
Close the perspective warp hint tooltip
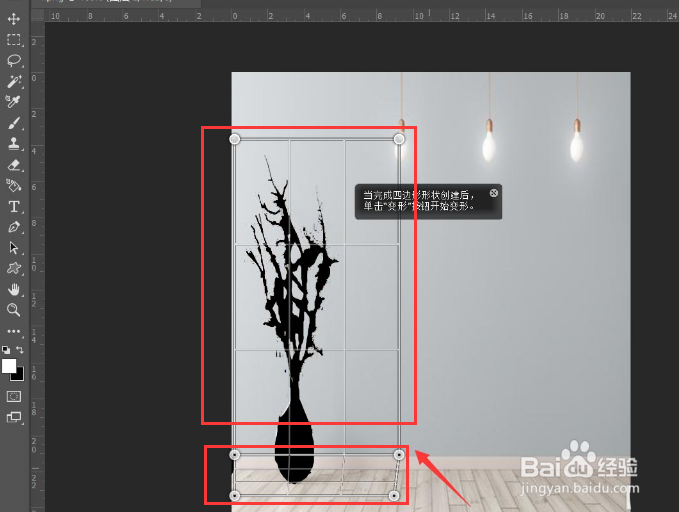click(494, 193)
